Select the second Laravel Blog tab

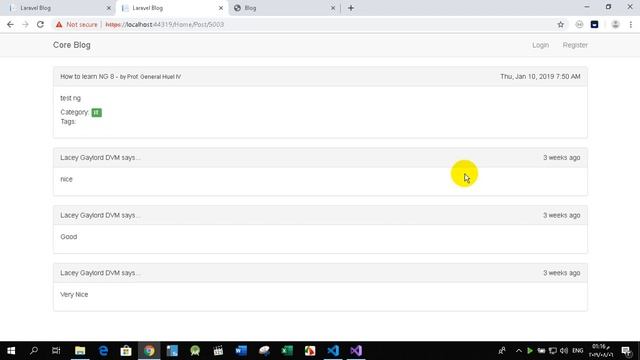(171, 8)
